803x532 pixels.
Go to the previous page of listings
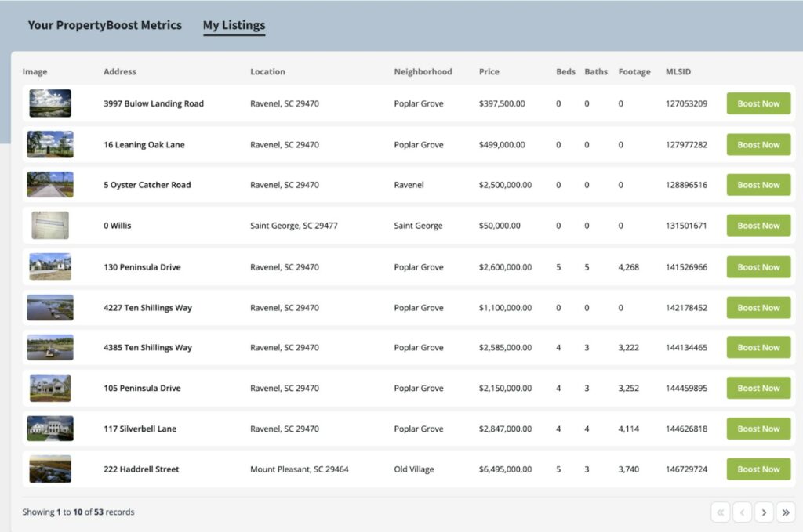point(742,512)
